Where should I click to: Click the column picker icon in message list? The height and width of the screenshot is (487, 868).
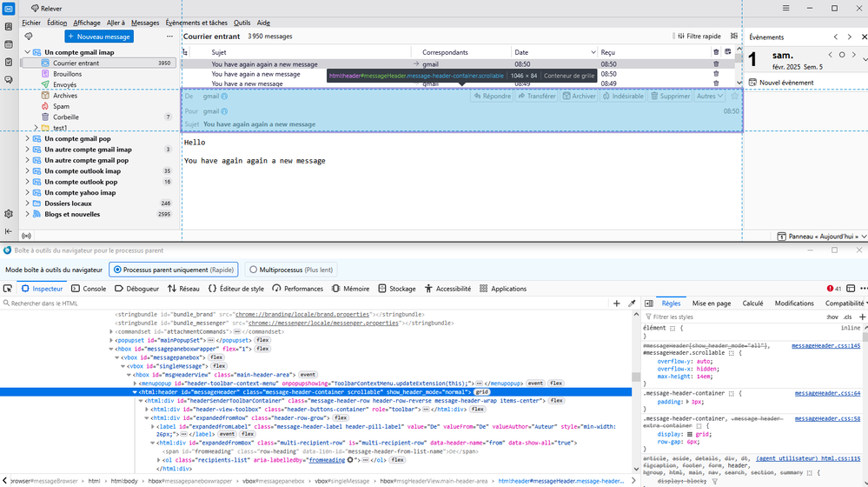[x=728, y=52]
